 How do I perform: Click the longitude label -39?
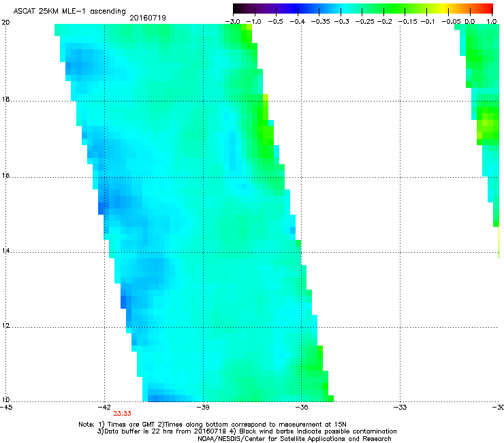pos(203,408)
